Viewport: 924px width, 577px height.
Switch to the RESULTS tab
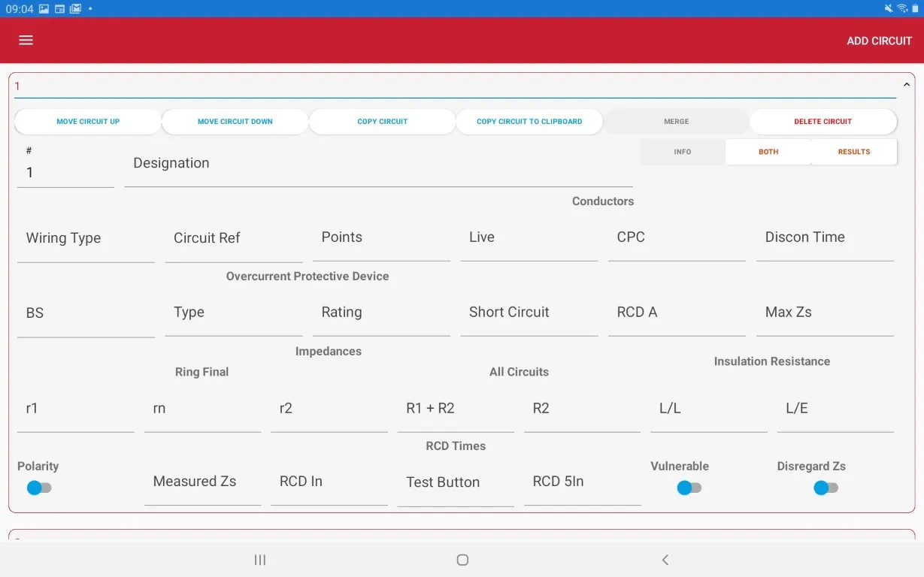[853, 152]
